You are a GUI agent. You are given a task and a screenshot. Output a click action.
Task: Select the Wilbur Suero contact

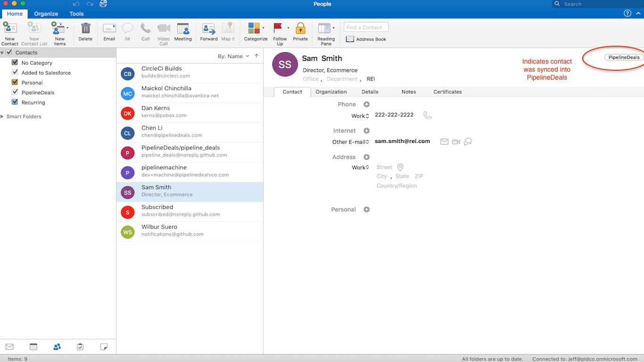pyautogui.click(x=190, y=231)
